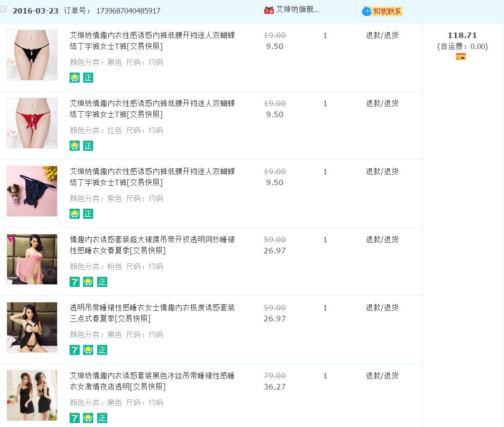This screenshot has width=504, height=427.
Task: Click the yellow shield badge on the black T裤 item
Action: 75,78
